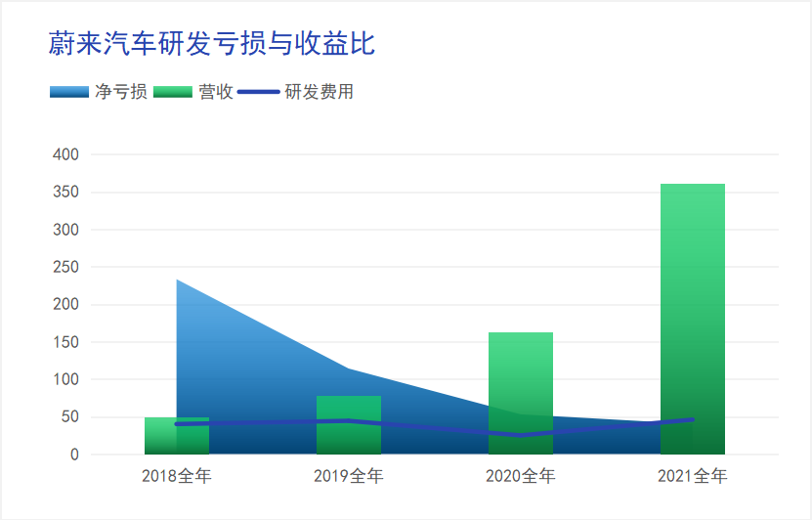Click the 2021全年 revenue bar
The height and width of the screenshot is (520, 812).
pyautogui.click(x=693, y=319)
